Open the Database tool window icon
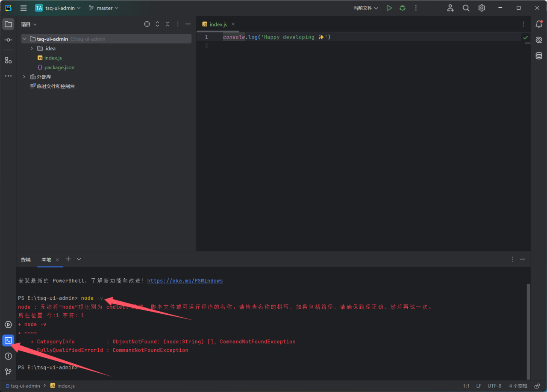Image resolution: width=547 pixels, height=392 pixels. (539, 56)
